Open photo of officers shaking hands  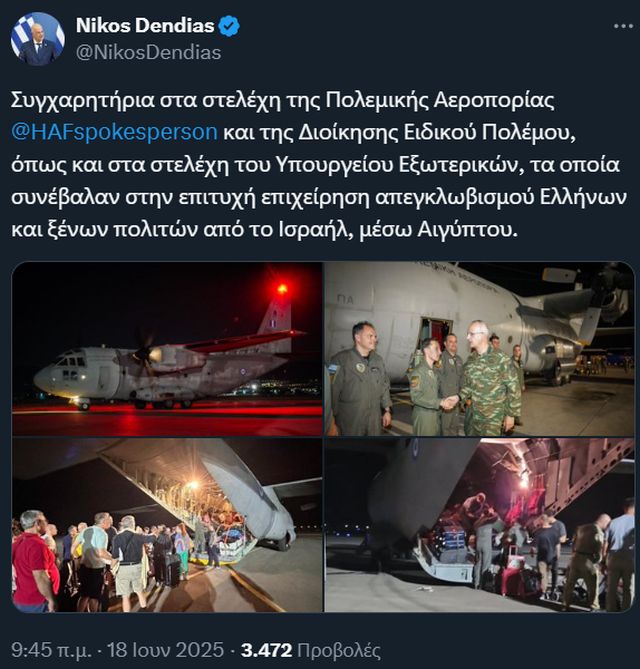pos(480,349)
